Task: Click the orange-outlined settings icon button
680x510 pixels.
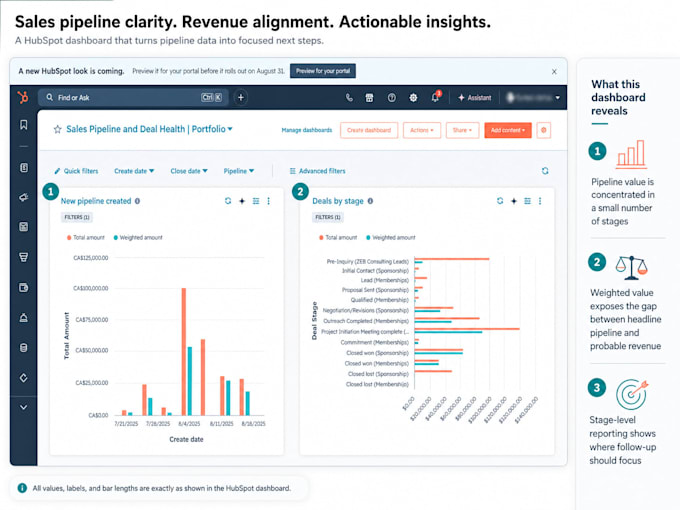Action: coord(544,130)
